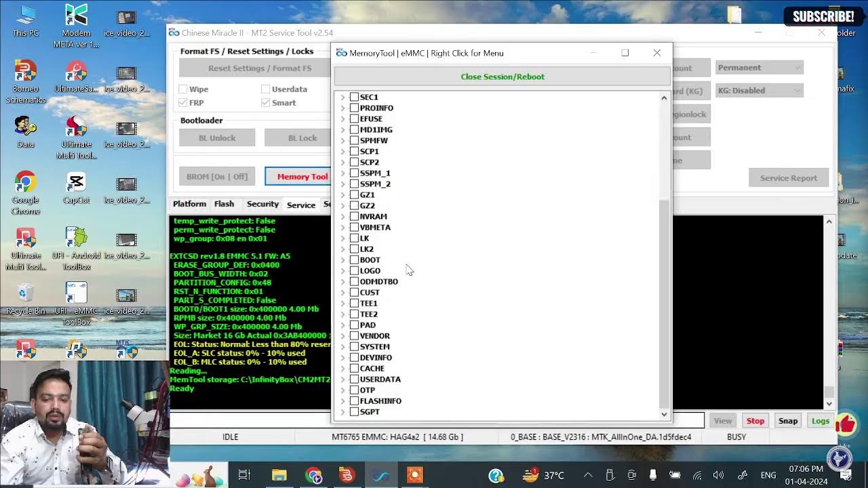This screenshot has height=488, width=868.
Task: Open UFI eMMC ToolBox shortcut
Action: [76, 304]
